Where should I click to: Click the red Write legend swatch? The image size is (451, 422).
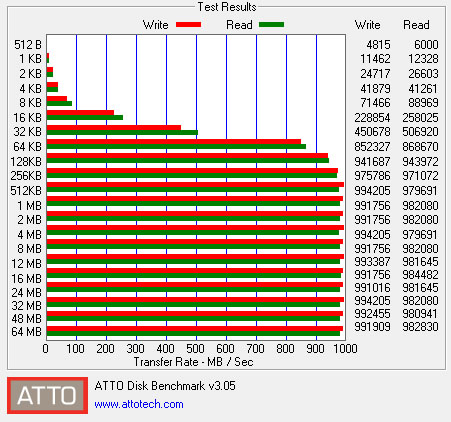pos(189,25)
